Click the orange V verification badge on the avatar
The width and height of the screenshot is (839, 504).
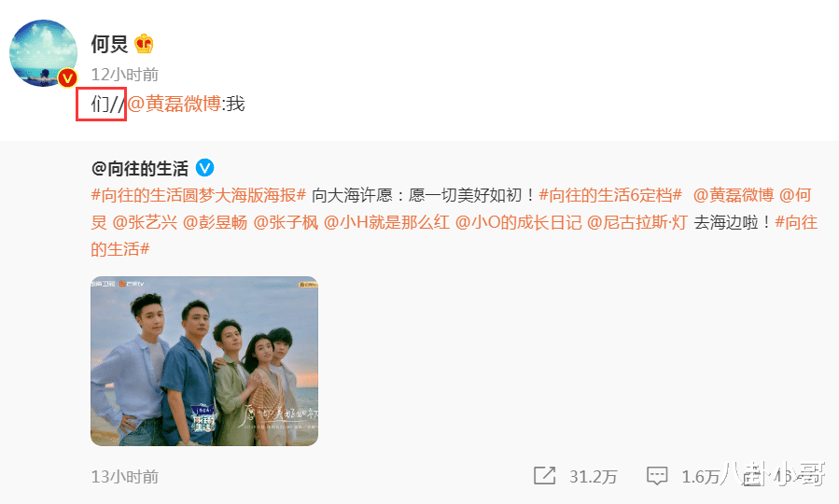(67, 78)
